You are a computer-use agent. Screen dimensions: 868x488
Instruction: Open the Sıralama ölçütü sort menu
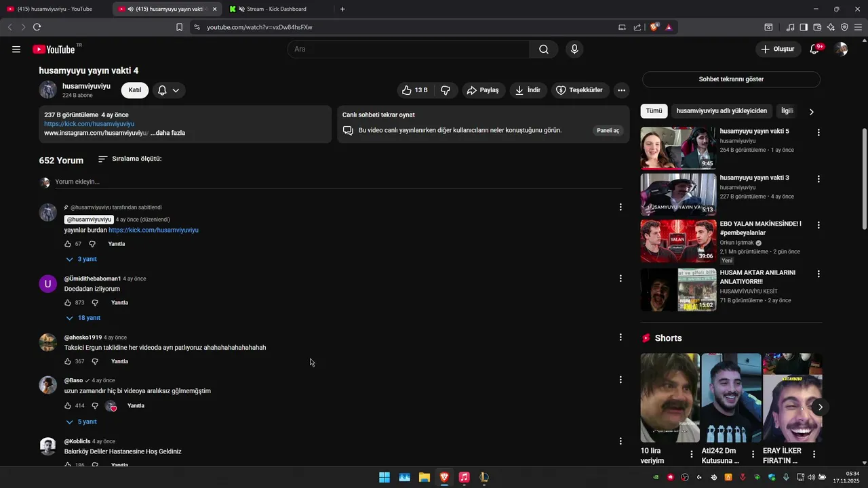pyautogui.click(x=130, y=159)
